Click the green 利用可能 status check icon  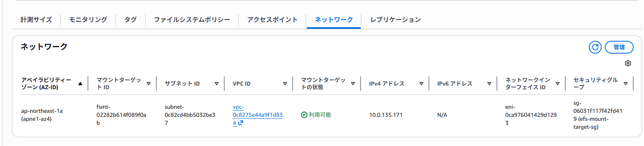[304, 115]
